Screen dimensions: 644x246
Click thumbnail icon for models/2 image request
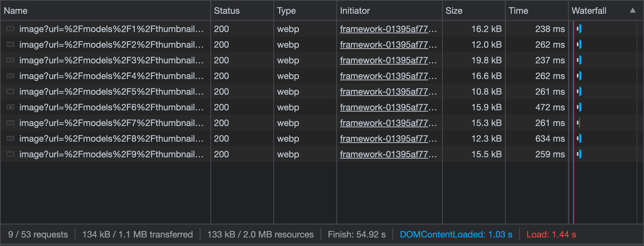pos(10,45)
